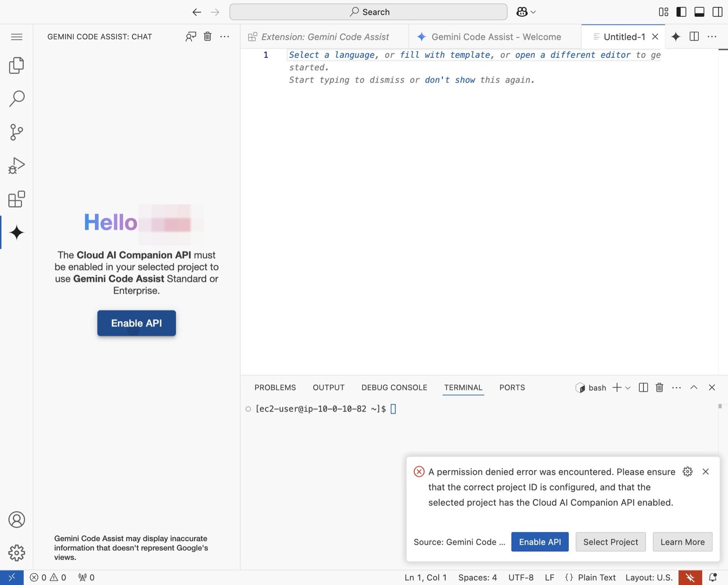728x585 pixels.
Task: Click Select Project button
Action: click(611, 542)
